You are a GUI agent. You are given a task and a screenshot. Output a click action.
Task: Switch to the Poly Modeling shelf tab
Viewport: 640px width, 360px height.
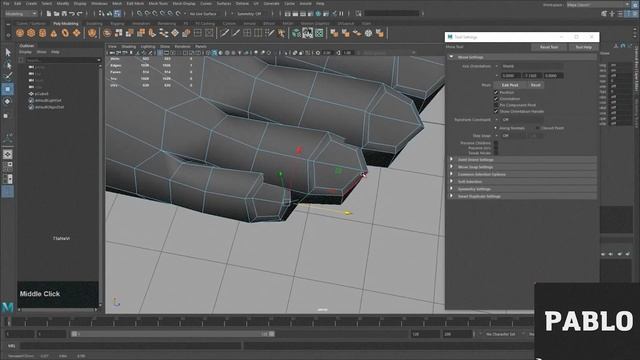coord(65,24)
